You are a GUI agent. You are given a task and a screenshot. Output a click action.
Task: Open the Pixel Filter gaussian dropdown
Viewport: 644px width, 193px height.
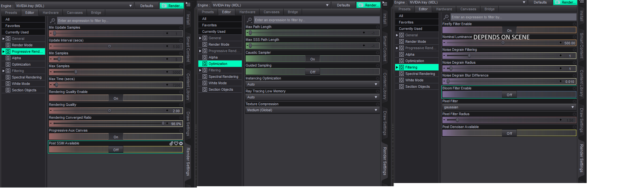(x=509, y=107)
